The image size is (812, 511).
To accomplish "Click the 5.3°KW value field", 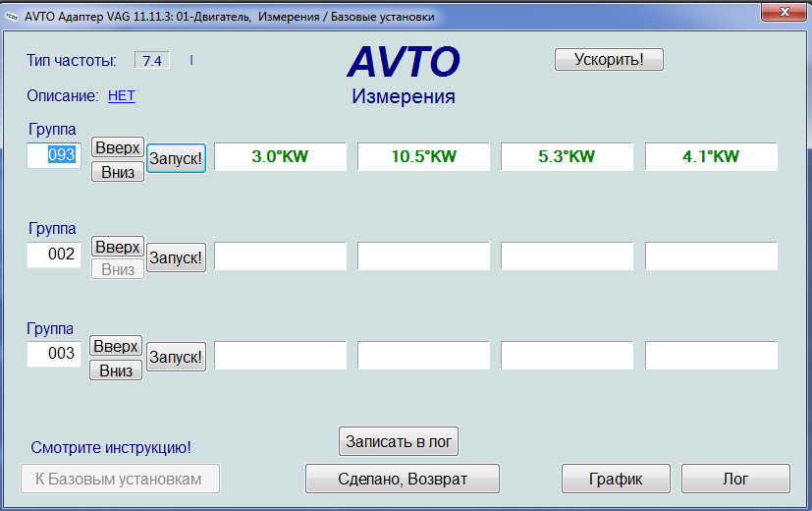I will click(x=567, y=156).
